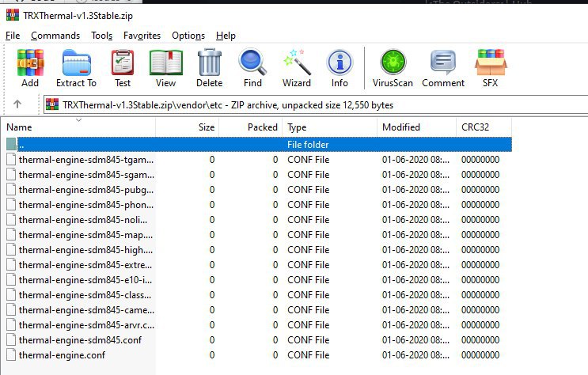Open the Favorites menu

point(142,36)
